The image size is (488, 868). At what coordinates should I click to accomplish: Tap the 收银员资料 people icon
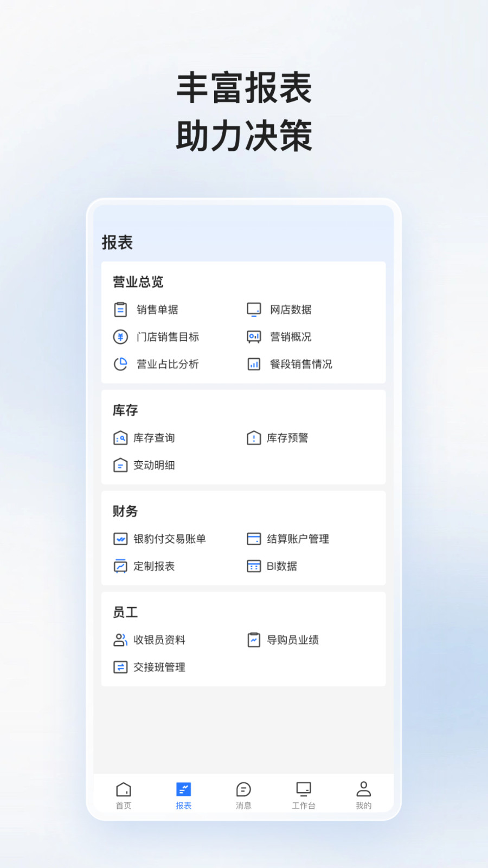pyautogui.click(x=120, y=640)
